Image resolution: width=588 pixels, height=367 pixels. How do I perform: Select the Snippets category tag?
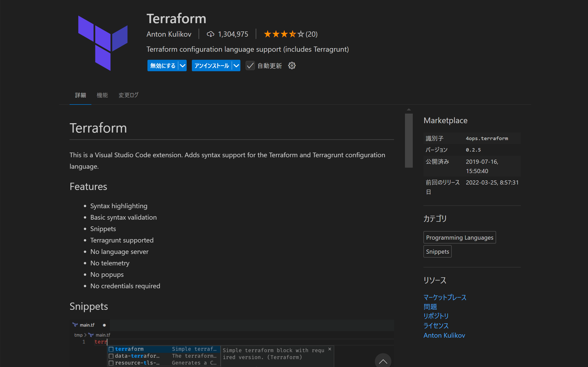(437, 251)
